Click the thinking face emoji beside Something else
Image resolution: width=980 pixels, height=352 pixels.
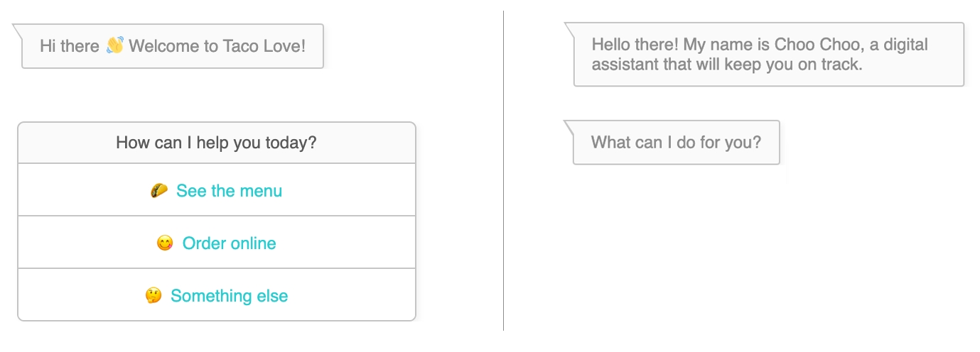154,296
